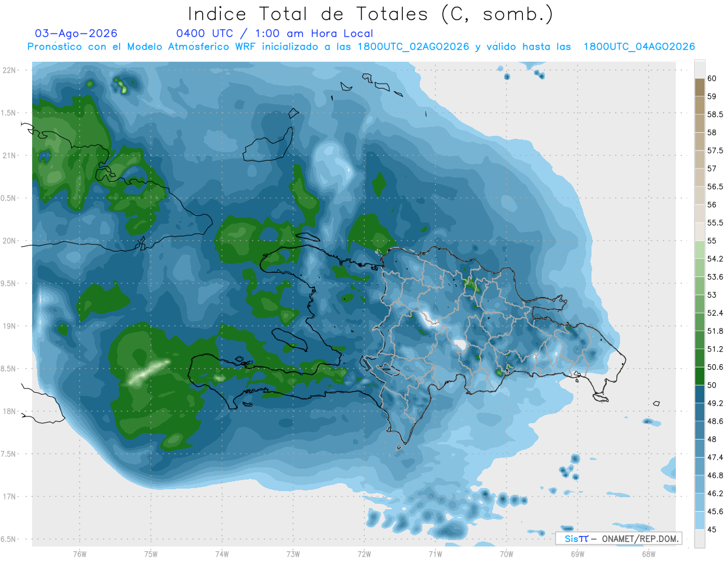
Task: Click the legend value '57.5'
Action: tap(716, 150)
